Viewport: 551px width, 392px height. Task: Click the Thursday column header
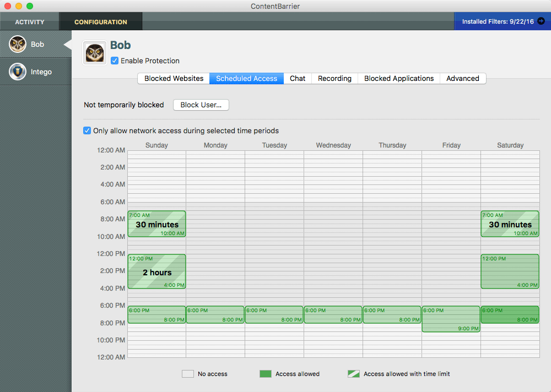[x=392, y=145]
